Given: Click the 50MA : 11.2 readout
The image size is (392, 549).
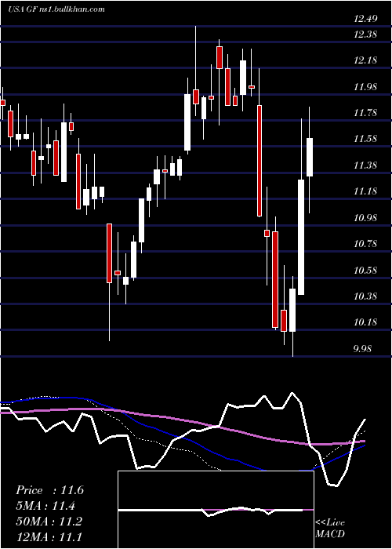Looking at the screenshot, I should pyautogui.click(x=49, y=522).
